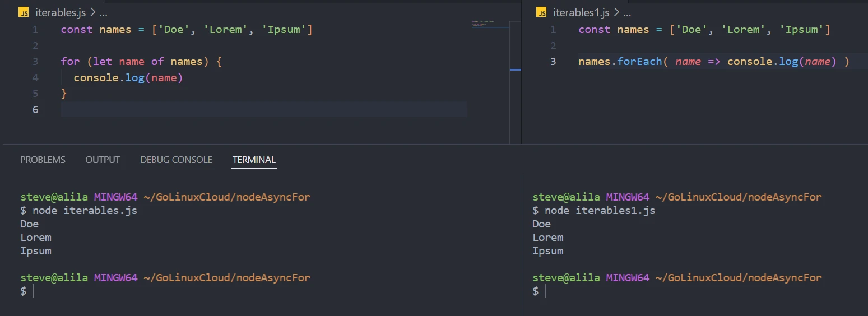868x316 pixels.
Task: Switch to the PROBLEMS panel tab
Action: click(43, 160)
